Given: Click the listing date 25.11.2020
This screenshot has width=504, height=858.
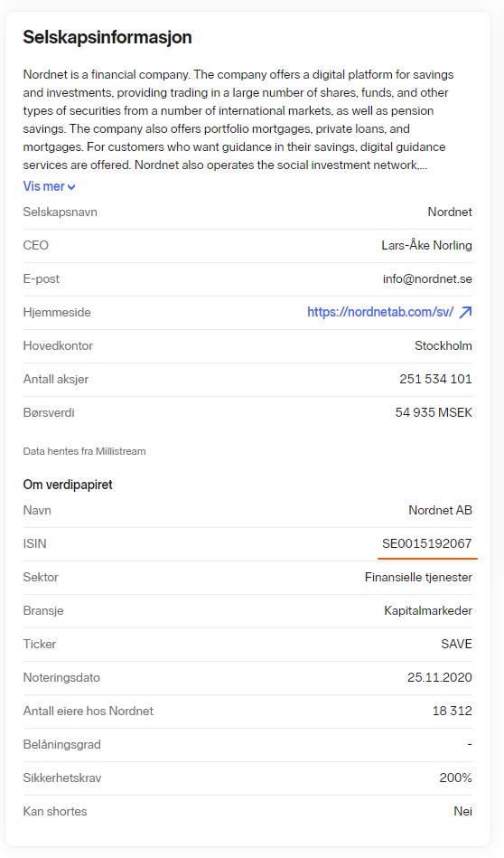Looking at the screenshot, I should (x=440, y=677).
